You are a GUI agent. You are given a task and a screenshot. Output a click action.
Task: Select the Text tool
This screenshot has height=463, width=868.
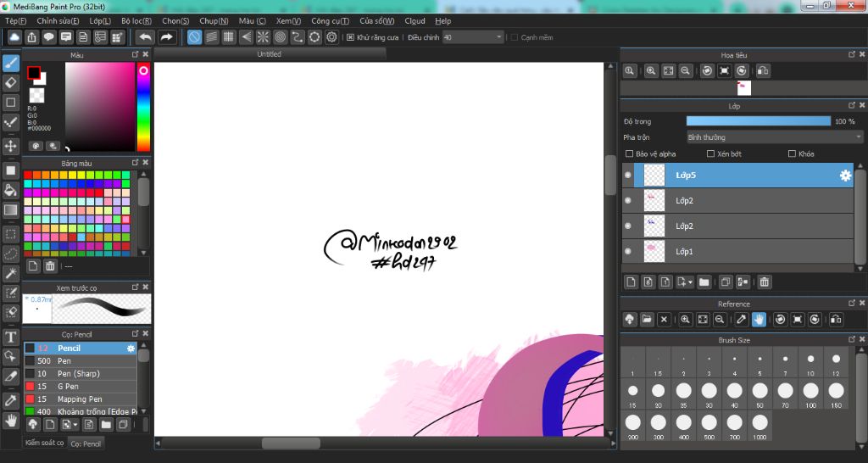pos(10,337)
